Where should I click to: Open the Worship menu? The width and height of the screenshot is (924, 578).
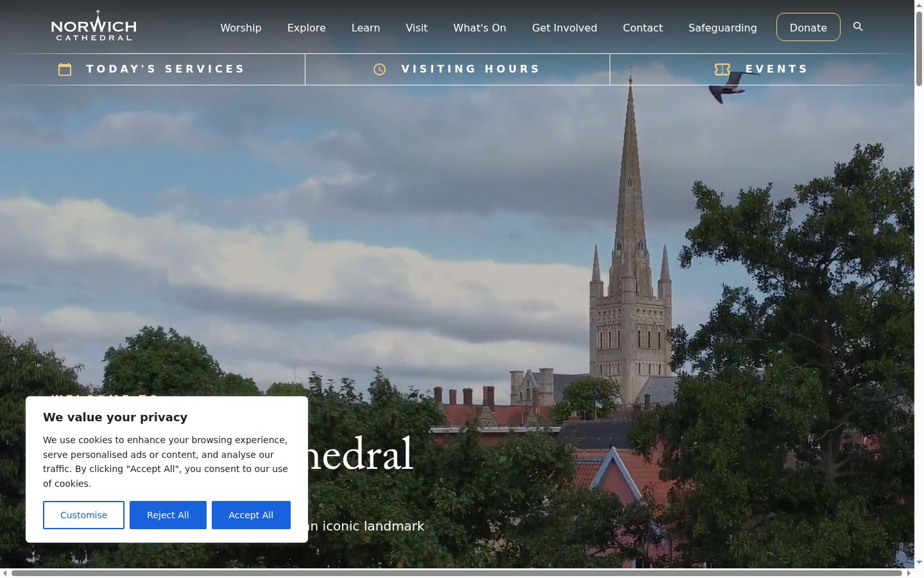pyautogui.click(x=241, y=28)
